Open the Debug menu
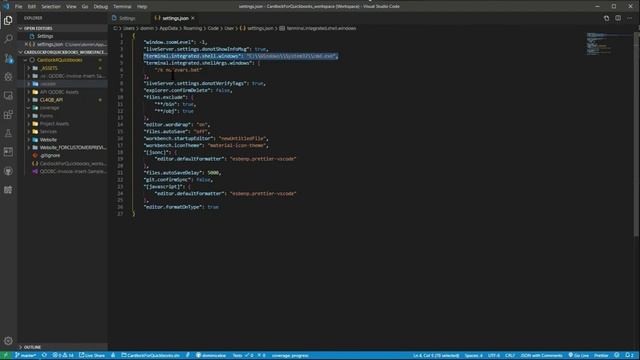Viewport: 640px width, 360px height. [x=100, y=7]
